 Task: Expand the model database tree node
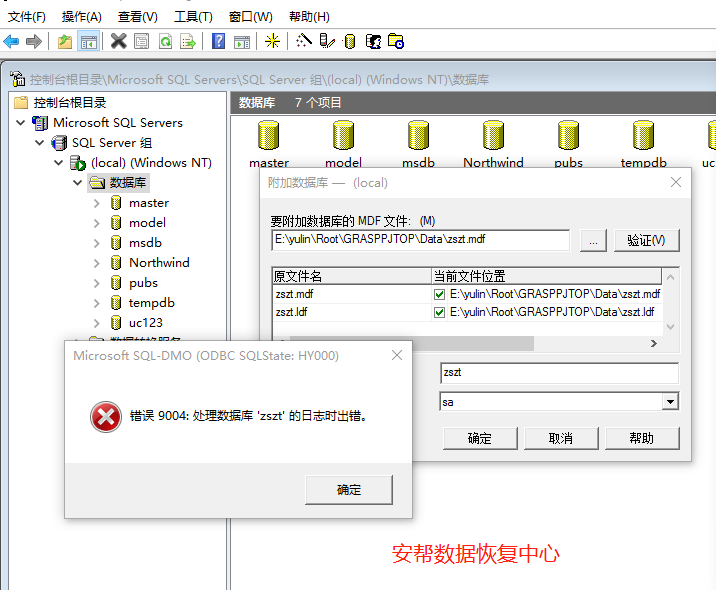point(96,223)
